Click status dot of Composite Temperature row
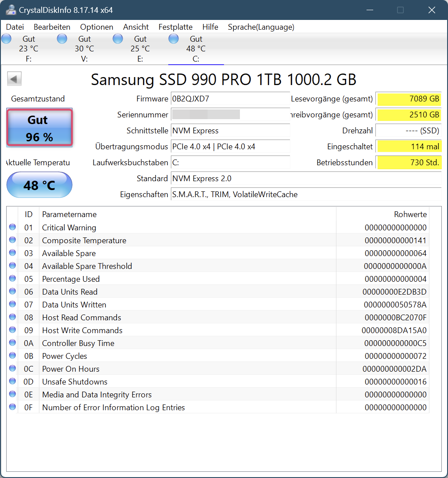Viewport: 448px width, 478px height. coord(12,240)
